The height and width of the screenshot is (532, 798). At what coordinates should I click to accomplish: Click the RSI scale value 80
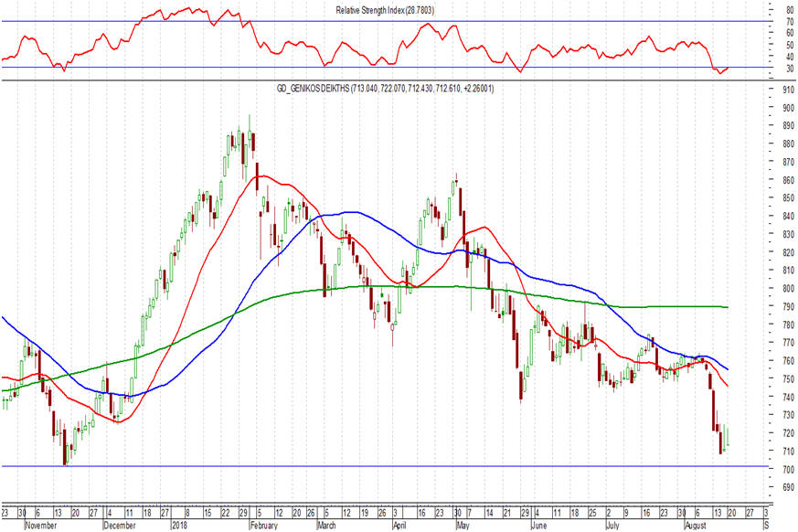pos(790,10)
